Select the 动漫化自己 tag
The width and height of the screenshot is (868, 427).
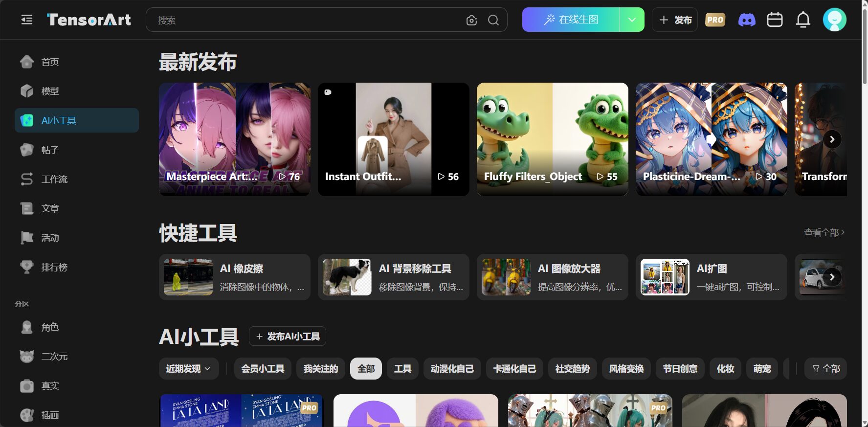(x=452, y=369)
